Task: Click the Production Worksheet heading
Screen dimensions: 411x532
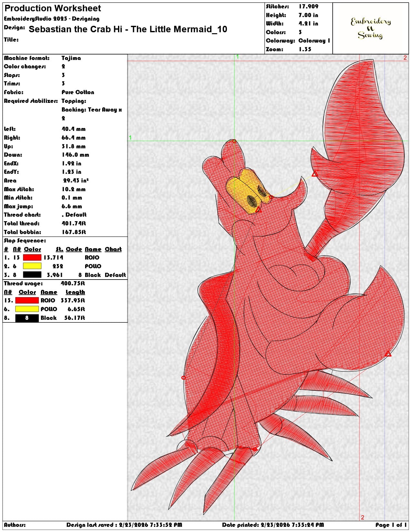Action: (x=53, y=8)
